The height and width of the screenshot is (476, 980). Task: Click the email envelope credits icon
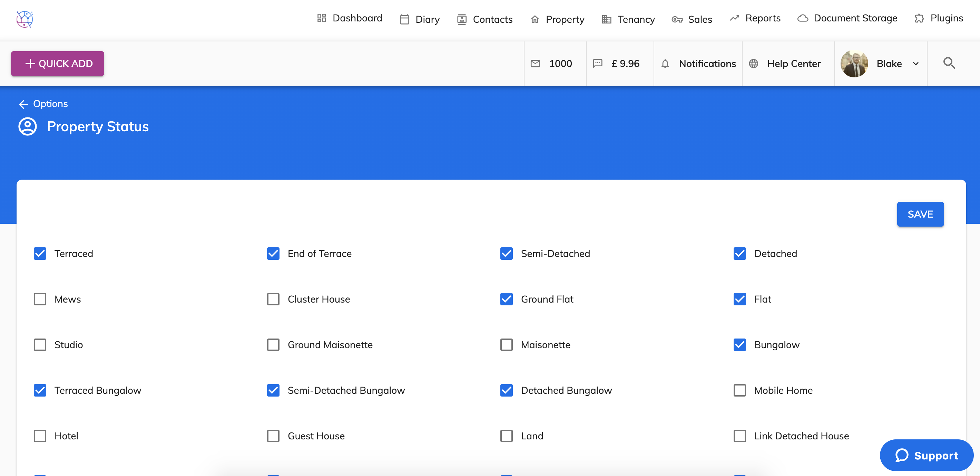pyautogui.click(x=535, y=64)
